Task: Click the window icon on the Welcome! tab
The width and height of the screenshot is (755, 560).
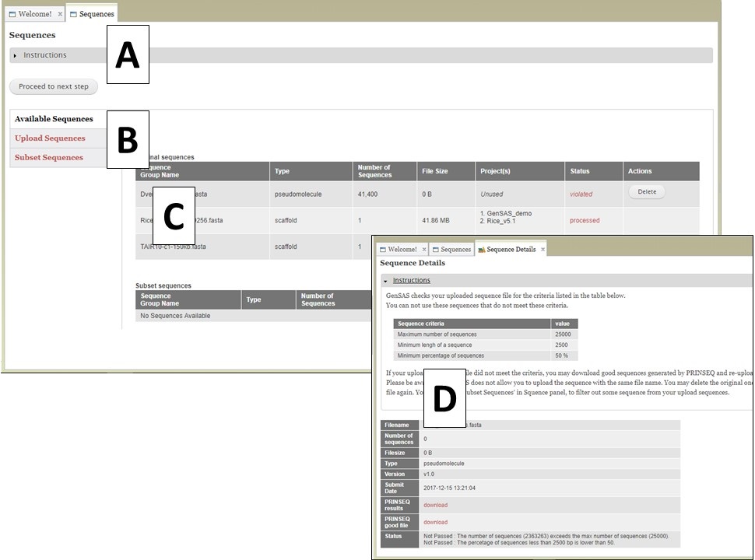Action: click(x=12, y=14)
